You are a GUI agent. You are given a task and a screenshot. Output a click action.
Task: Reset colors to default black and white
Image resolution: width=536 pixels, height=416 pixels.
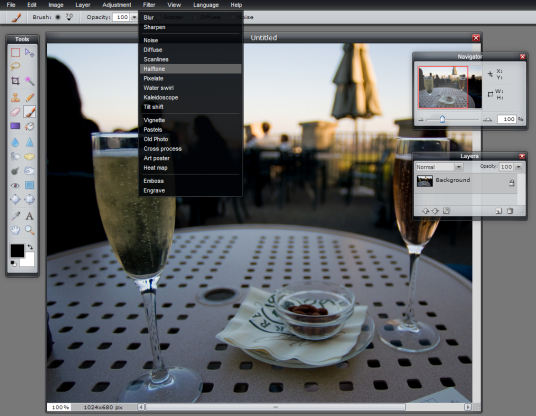[13, 263]
